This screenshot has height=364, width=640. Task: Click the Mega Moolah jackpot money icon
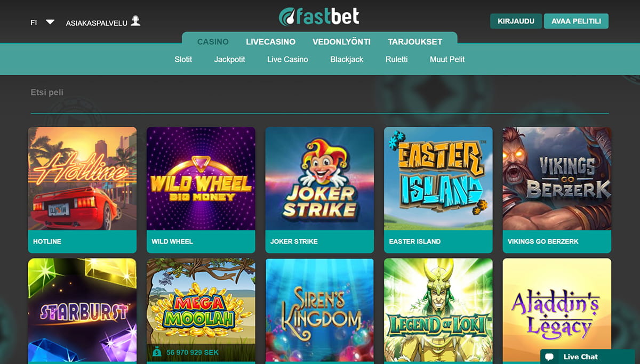pos(157,352)
